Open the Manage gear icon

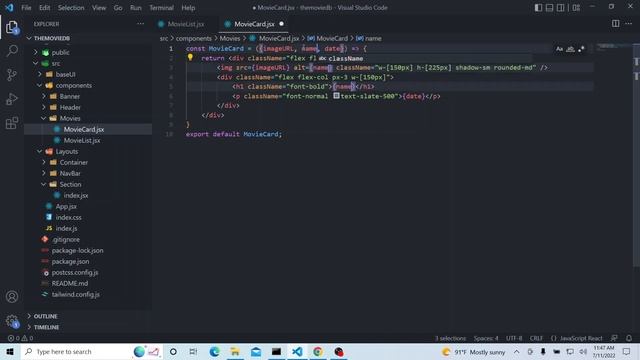[x=12, y=321]
